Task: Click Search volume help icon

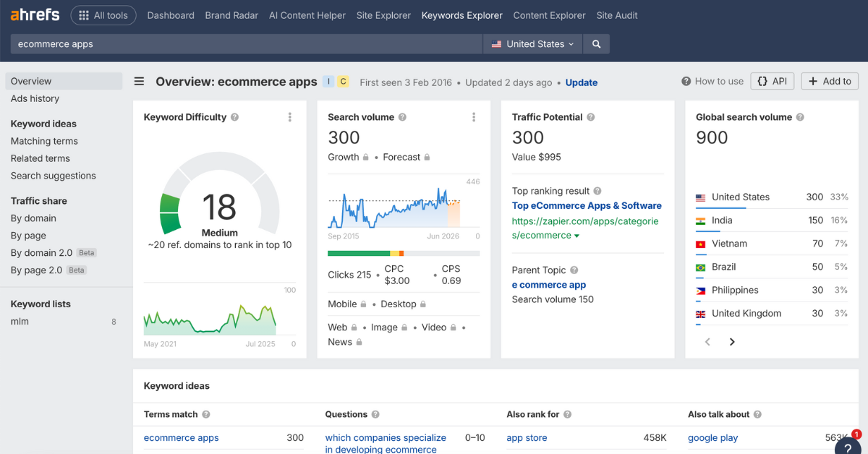Action: (403, 117)
